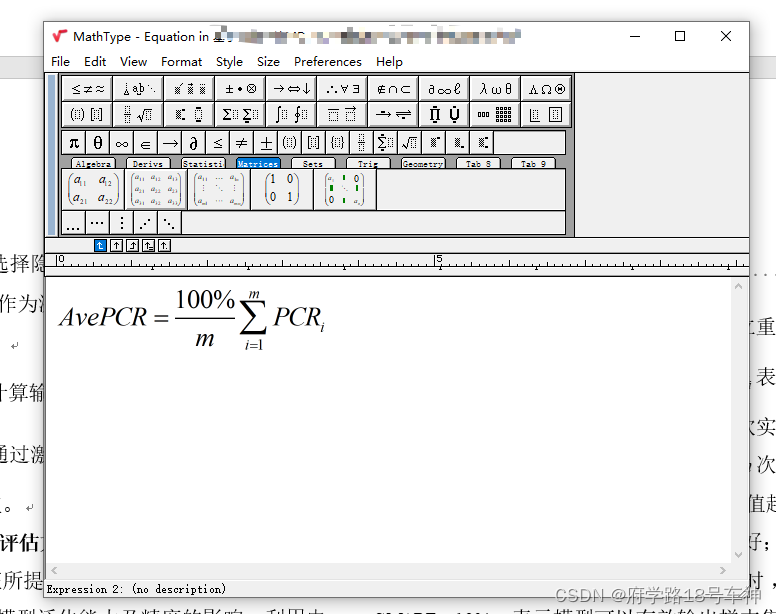Switch to the Derivs tab
The height and width of the screenshot is (614, 776).
[x=148, y=164]
